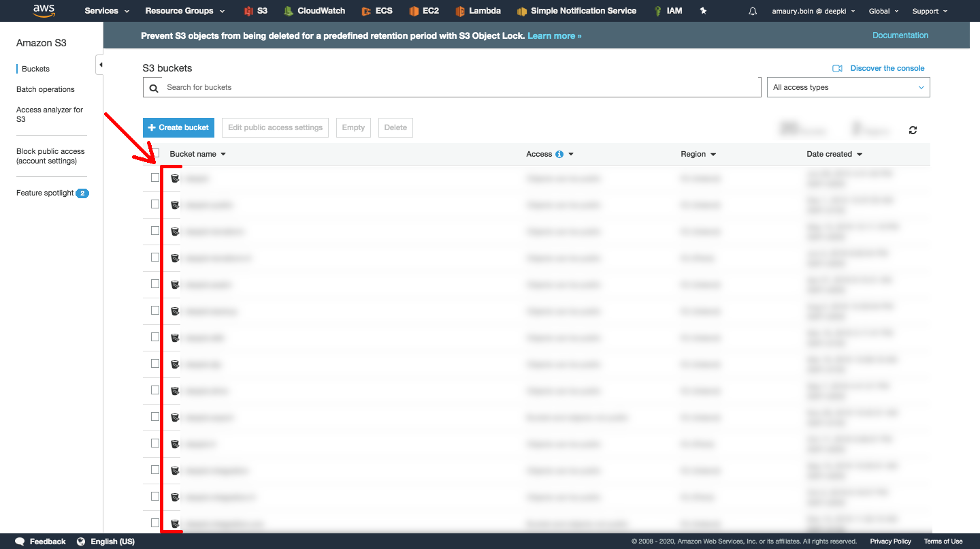The image size is (980, 549).
Task: Open Access analyzer for S3
Action: pos(50,114)
